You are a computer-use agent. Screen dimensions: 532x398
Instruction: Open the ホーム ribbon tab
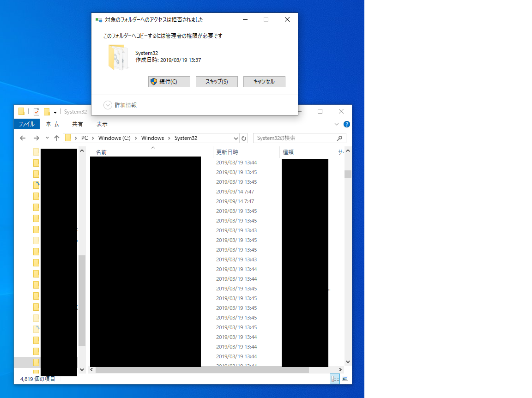point(53,124)
